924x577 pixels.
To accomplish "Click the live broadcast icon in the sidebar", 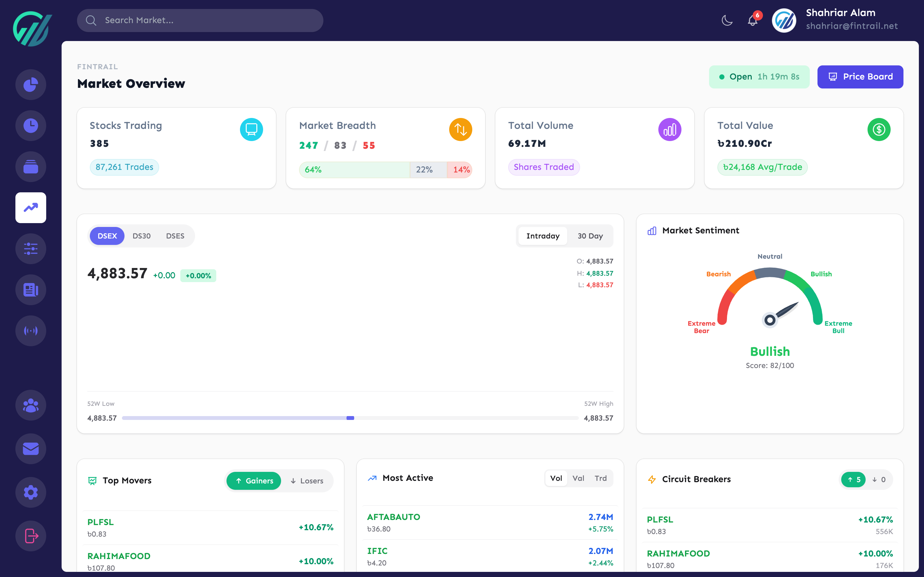I will [x=30, y=331].
